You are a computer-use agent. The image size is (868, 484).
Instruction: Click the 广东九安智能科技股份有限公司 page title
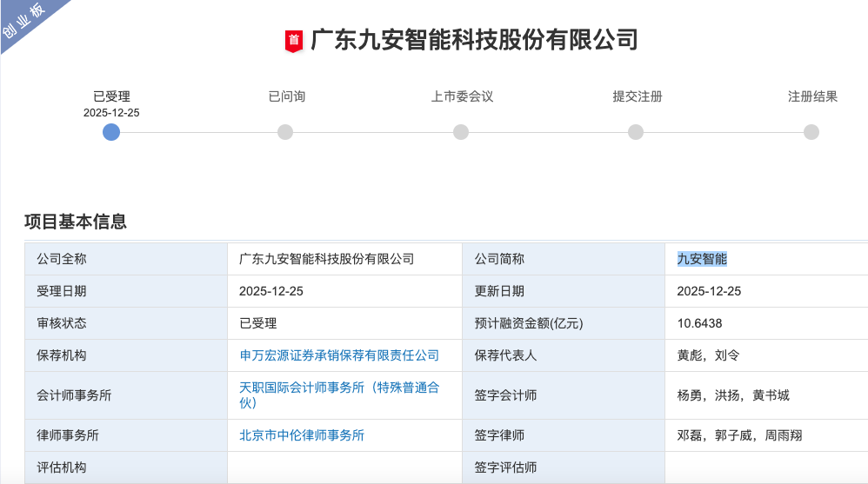click(474, 40)
